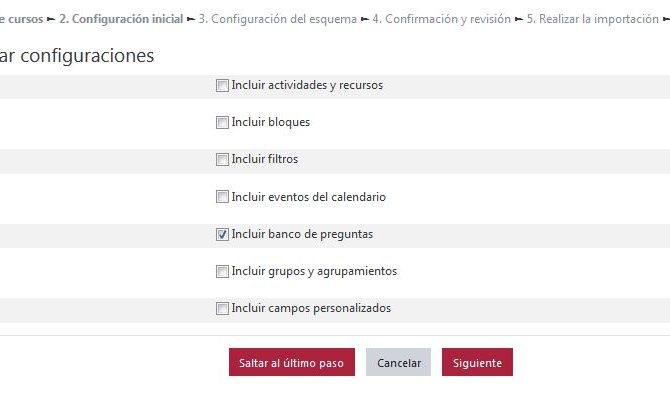
Task: Click the configuraciones section heading
Action: pos(77,56)
